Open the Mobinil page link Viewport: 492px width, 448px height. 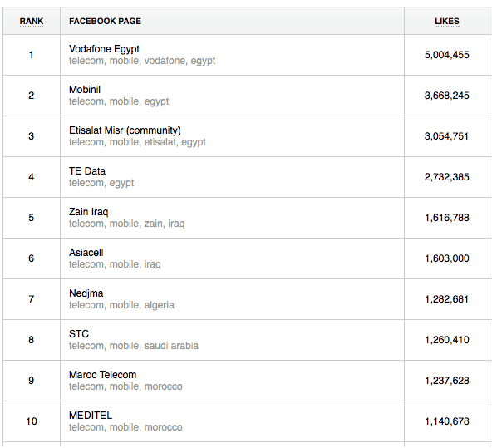pyautogui.click(x=85, y=90)
